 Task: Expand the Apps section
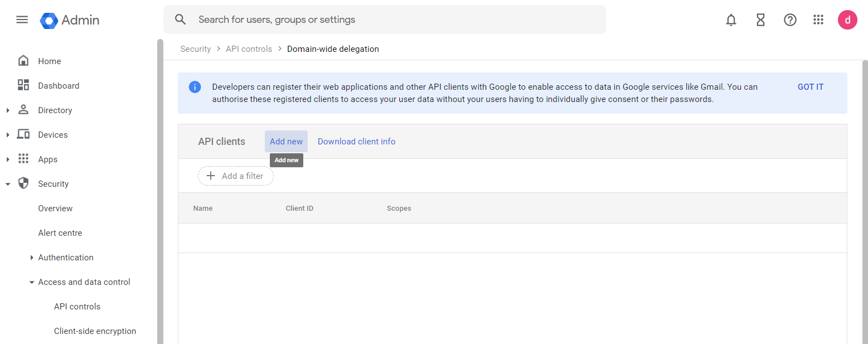click(8, 159)
